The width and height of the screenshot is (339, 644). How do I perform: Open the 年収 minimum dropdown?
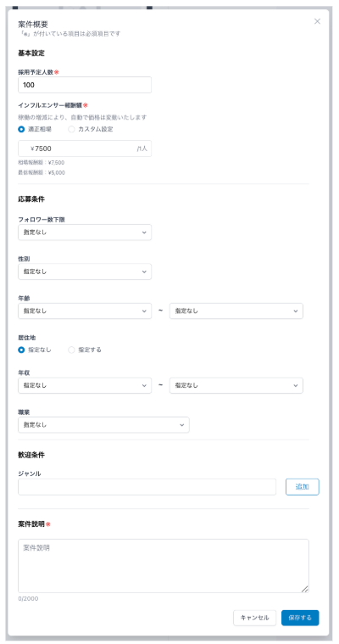coord(85,386)
